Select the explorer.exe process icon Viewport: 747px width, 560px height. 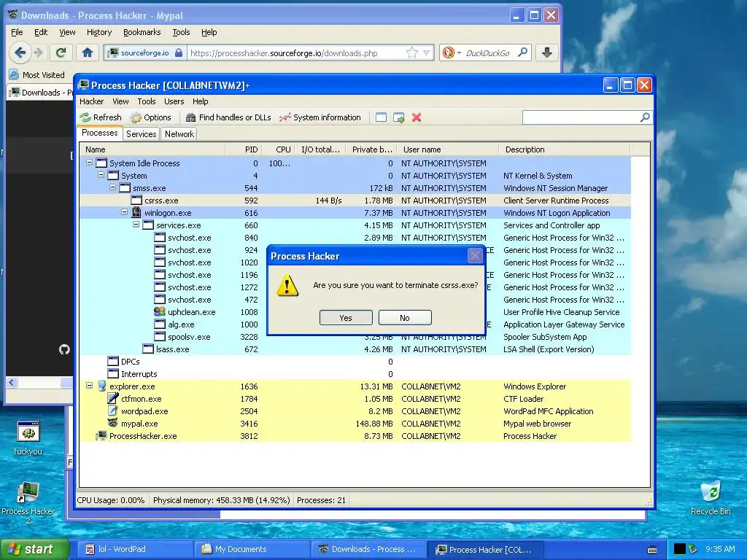[101, 386]
